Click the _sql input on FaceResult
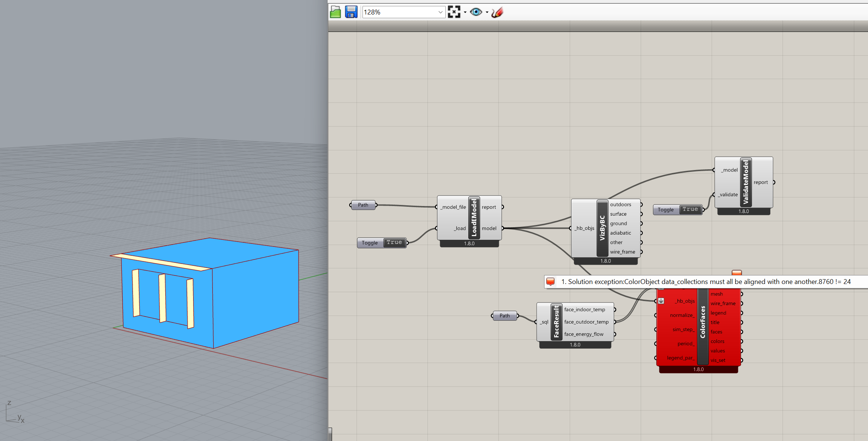 pyautogui.click(x=544, y=322)
